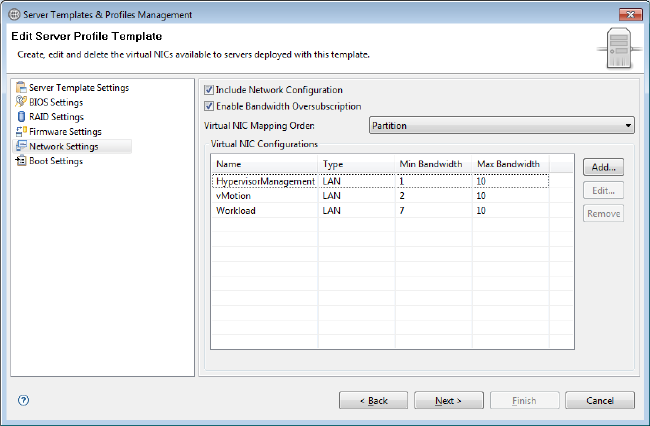The height and width of the screenshot is (426, 650).
Task: Disable Enable Bandwidth Oversubscription checkbox
Action: click(209, 106)
